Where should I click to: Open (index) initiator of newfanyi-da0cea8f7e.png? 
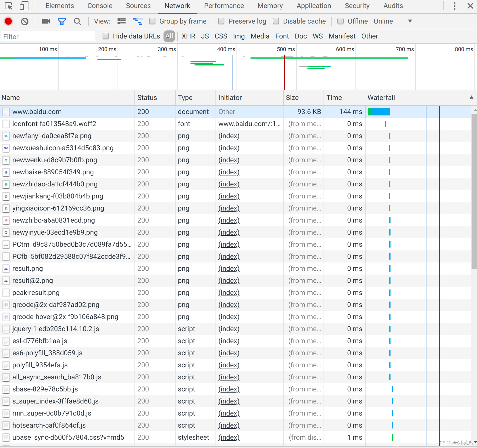229,136
